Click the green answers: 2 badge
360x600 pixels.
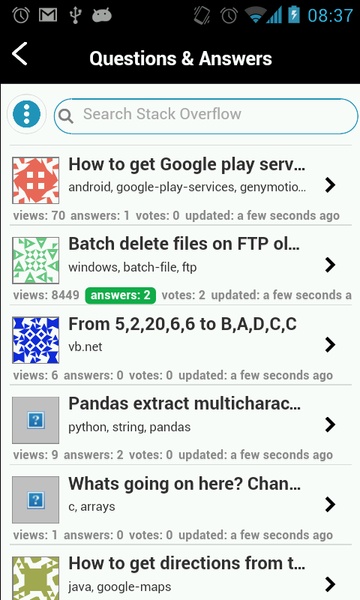[121, 295]
